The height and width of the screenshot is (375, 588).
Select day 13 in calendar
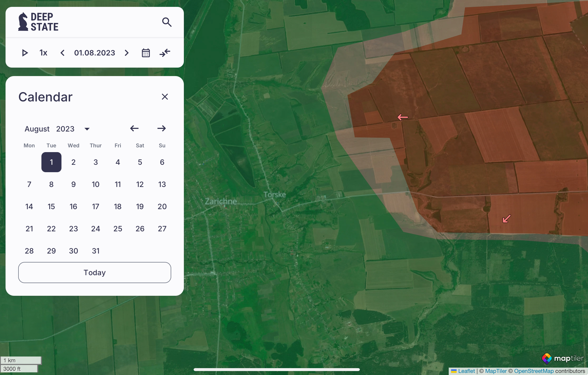pos(162,184)
